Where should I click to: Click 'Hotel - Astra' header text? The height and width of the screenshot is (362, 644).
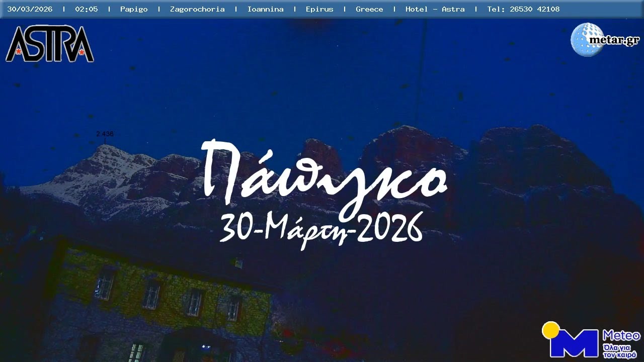point(435,9)
